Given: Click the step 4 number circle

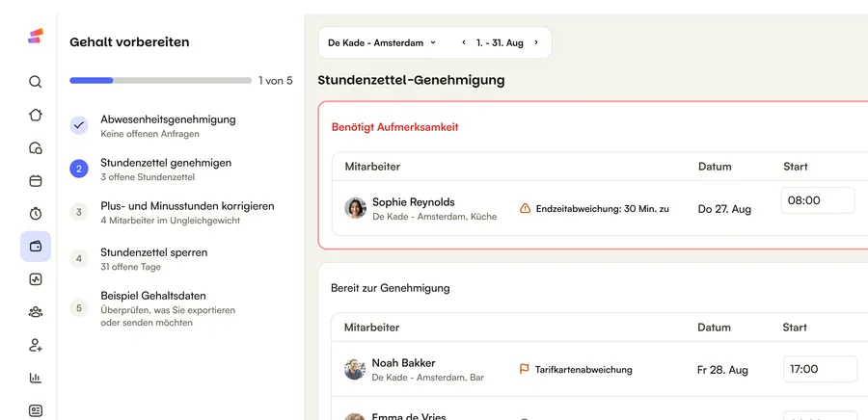Looking at the screenshot, I should pyautogui.click(x=79, y=258).
